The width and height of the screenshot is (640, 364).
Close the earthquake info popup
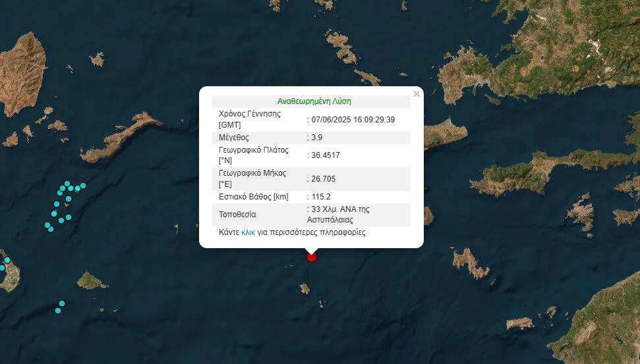pos(416,94)
